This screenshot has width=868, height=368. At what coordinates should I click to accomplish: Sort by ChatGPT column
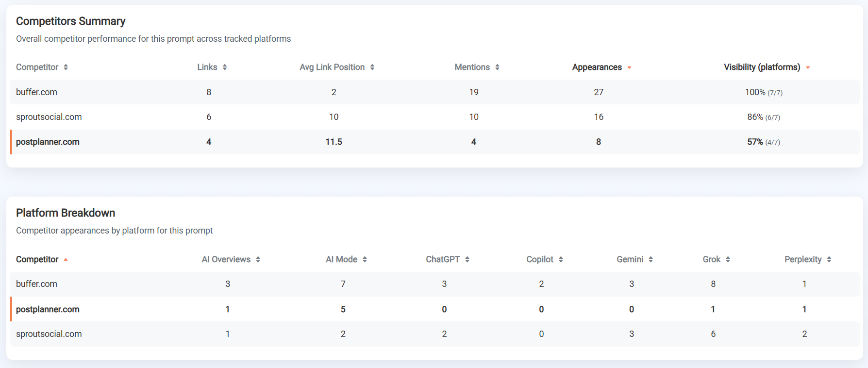448,259
